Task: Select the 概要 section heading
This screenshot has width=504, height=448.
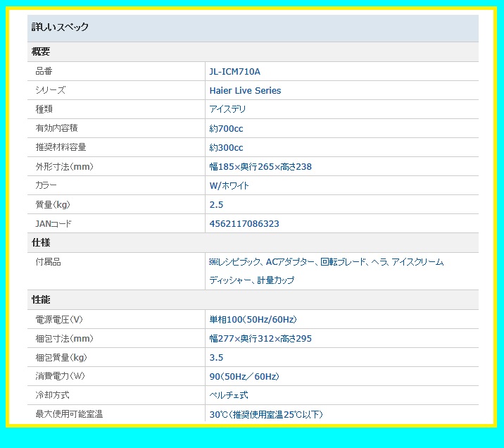Action: pyautogui.click(x=41, y=52)
